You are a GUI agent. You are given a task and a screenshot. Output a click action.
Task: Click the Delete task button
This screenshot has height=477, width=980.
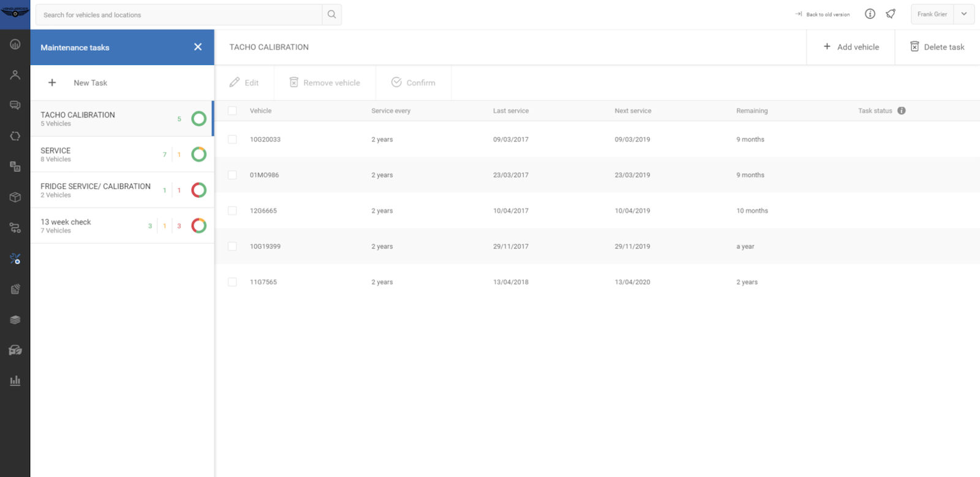point(937,47)
